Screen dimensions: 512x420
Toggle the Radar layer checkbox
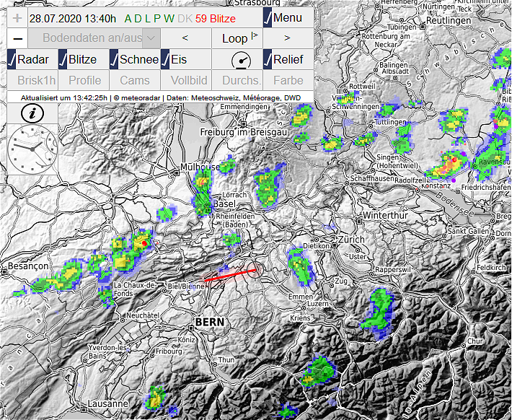(32, 59)
